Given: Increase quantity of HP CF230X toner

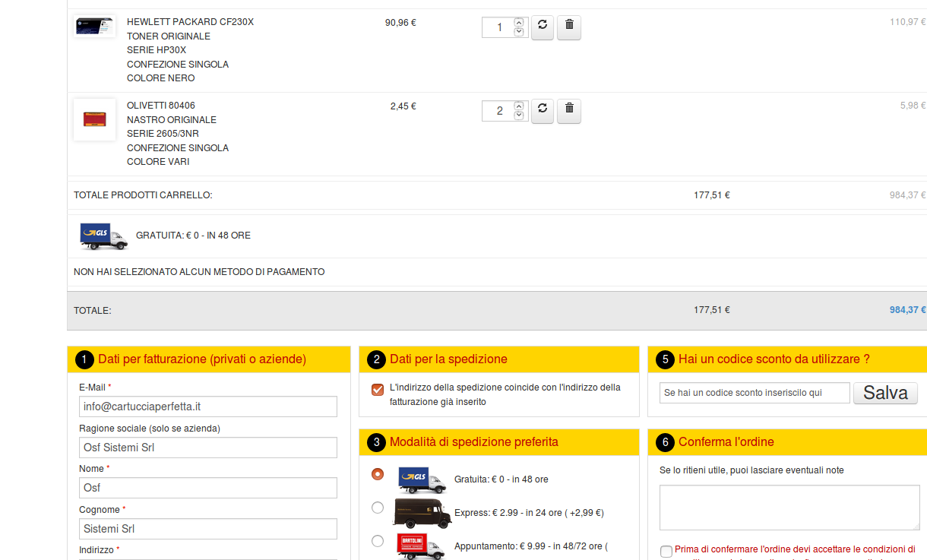Looking at the screenshot, I should (x=519, y=23).
